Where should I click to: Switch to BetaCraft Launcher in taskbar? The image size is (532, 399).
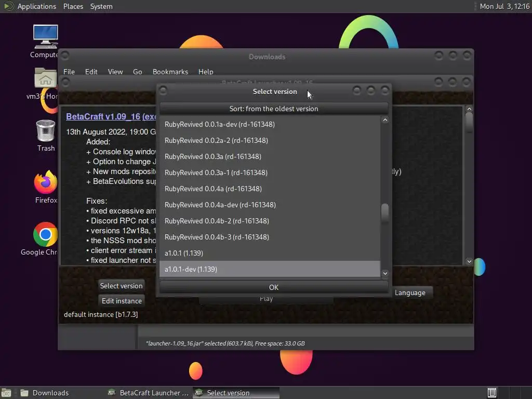(x=149, y=393)
